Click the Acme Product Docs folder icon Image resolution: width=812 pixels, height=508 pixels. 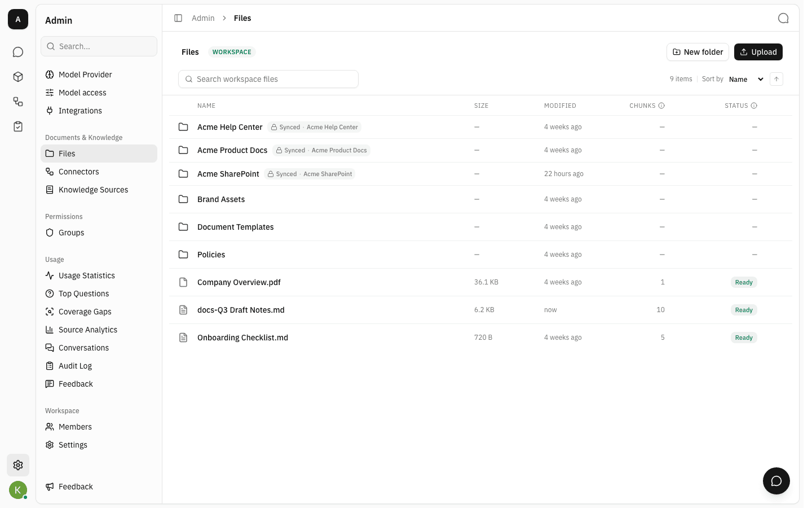point(183,150)
